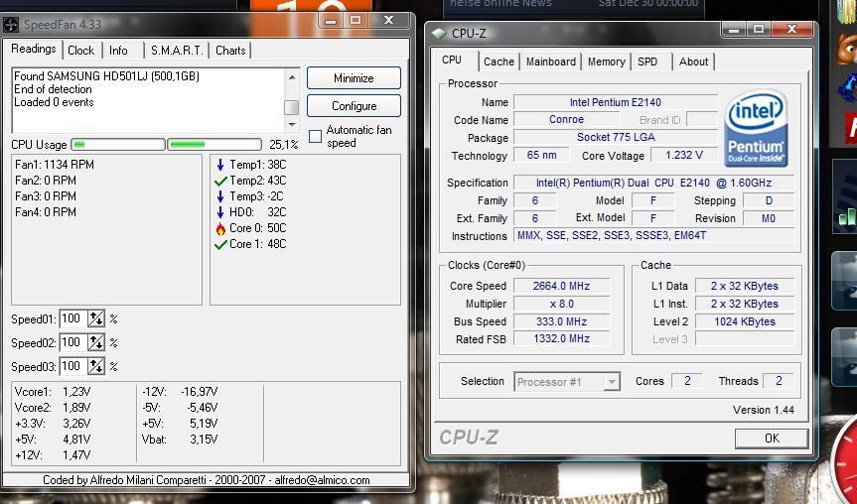
Task: Click the Bus Speed 333.0 MHz value
Action: coord(561,321)
